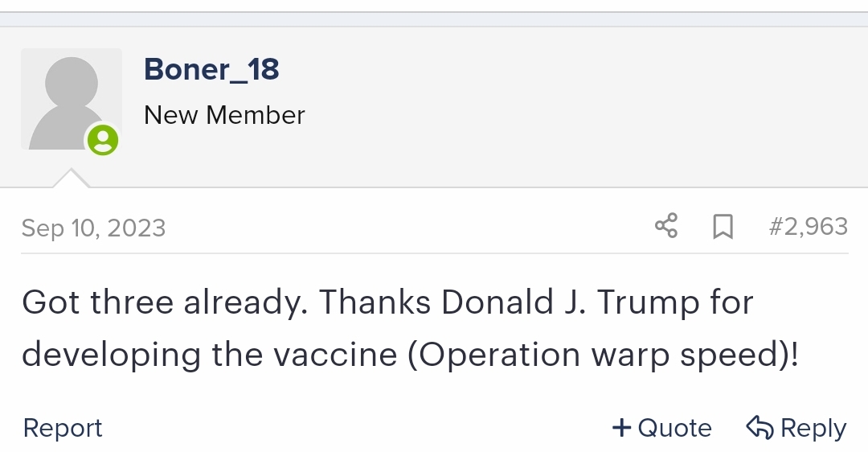Viewport: 868px width, 452px height.
Task: Bookmark this post using the bookmark icon
Action: coord(723,226)
